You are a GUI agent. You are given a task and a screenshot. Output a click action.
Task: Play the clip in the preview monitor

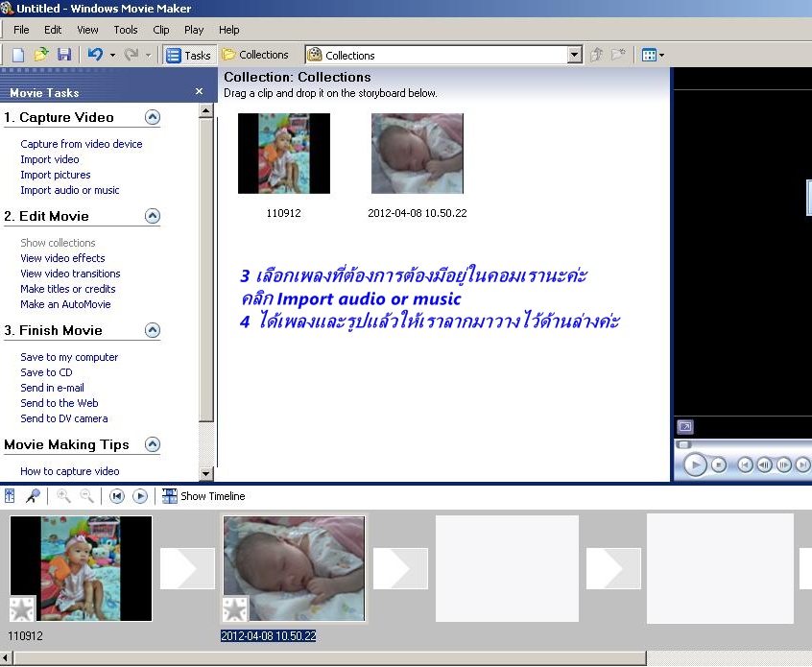[x=695, y=465]
